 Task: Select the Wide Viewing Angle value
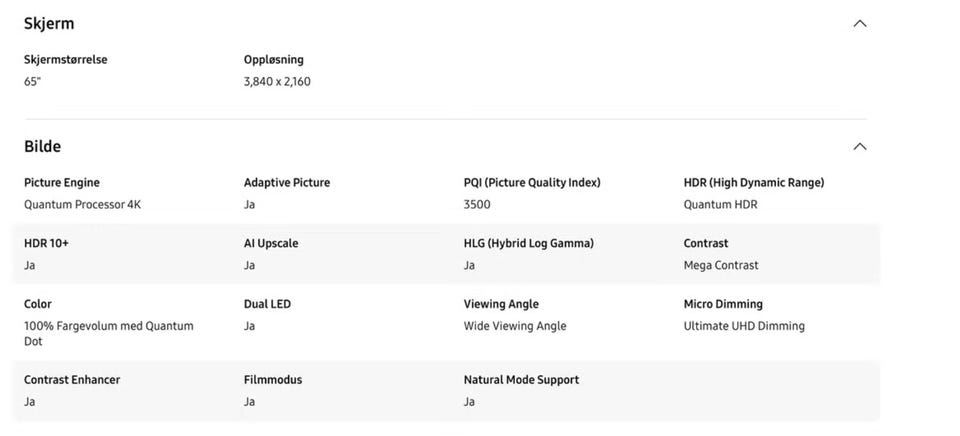[515, 327]
